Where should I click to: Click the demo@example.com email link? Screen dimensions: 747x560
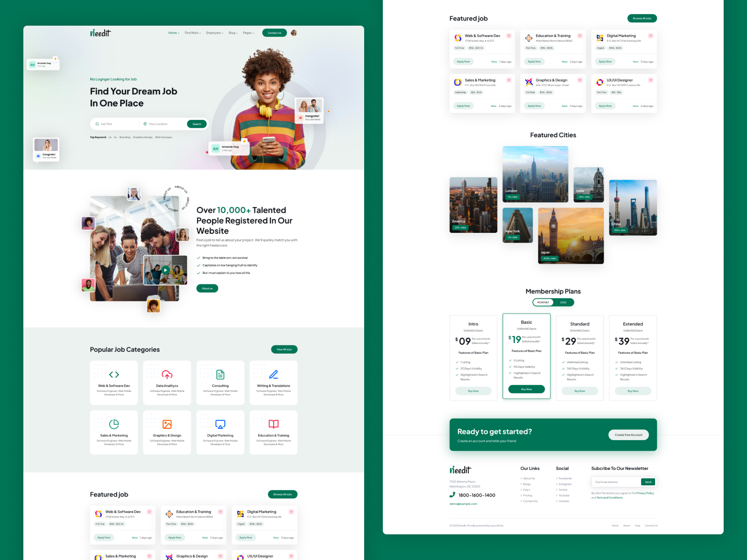coord(463,504)
